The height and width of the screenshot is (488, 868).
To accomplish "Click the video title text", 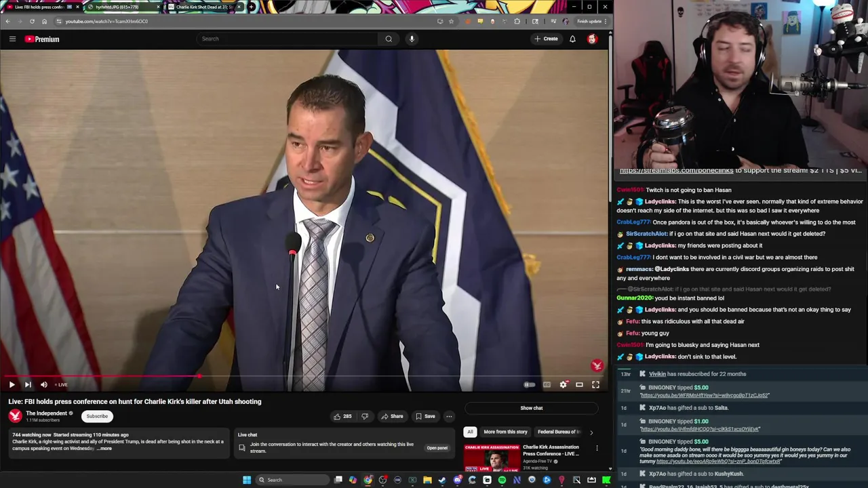I will [x=135, y=401].
